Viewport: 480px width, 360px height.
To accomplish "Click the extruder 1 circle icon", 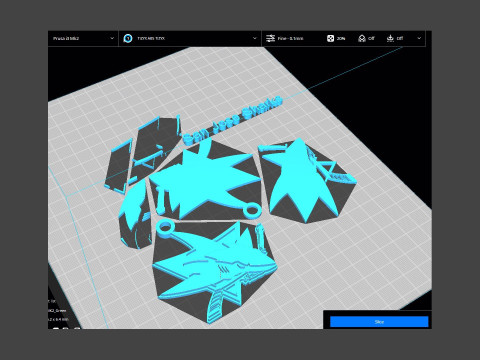I will tap(128, 38).
